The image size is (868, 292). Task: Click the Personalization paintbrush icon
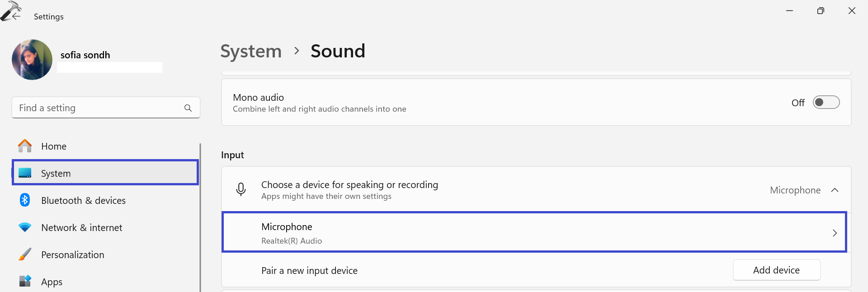25,254
